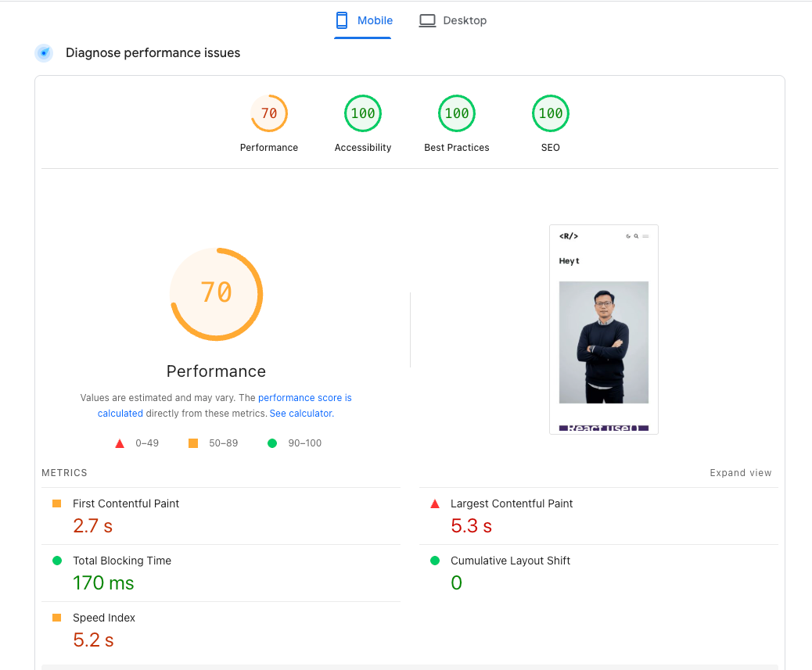This screenshot has width=812, height=670.
Task: Expand the Largest Contentful Paint metric
Action: [x=512, y=504]
